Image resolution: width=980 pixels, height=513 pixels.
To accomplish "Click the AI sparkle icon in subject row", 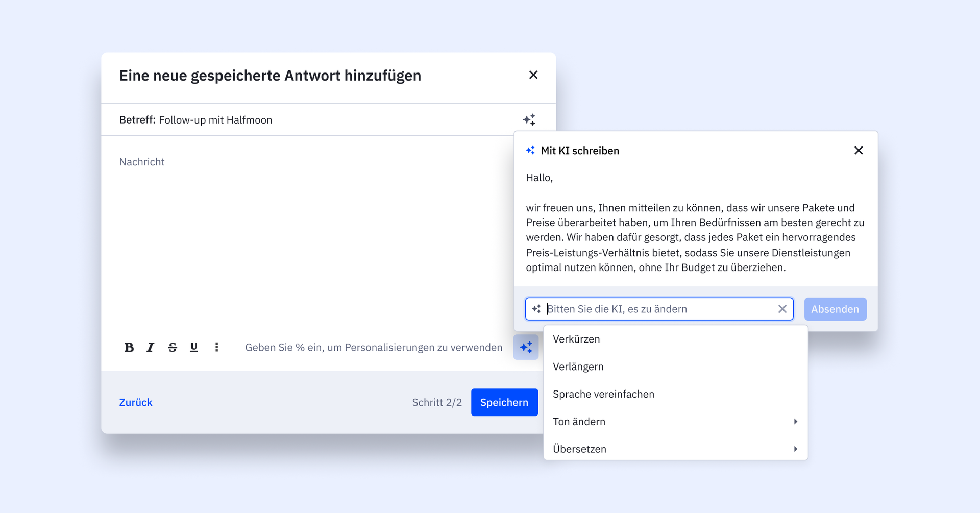I will (x=529, y=120).
